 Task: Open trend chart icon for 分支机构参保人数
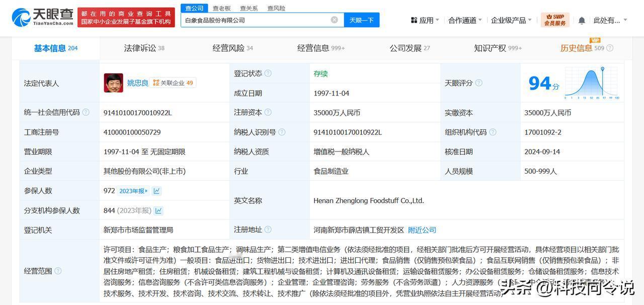[159, 210]
